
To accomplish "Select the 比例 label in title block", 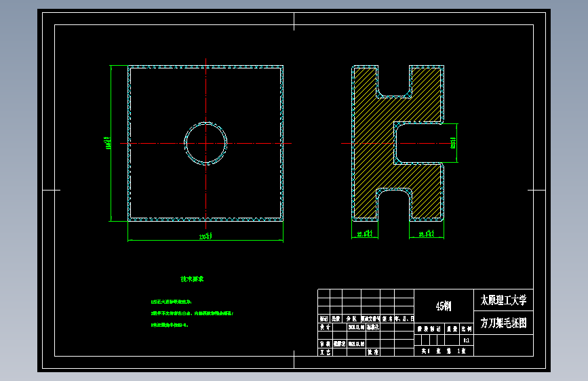I will pyautogui.click(x=466, y=329).
